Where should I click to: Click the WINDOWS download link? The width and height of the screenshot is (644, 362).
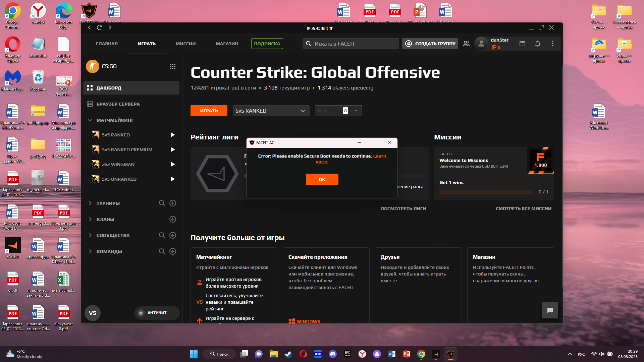[x=305, y=321]
